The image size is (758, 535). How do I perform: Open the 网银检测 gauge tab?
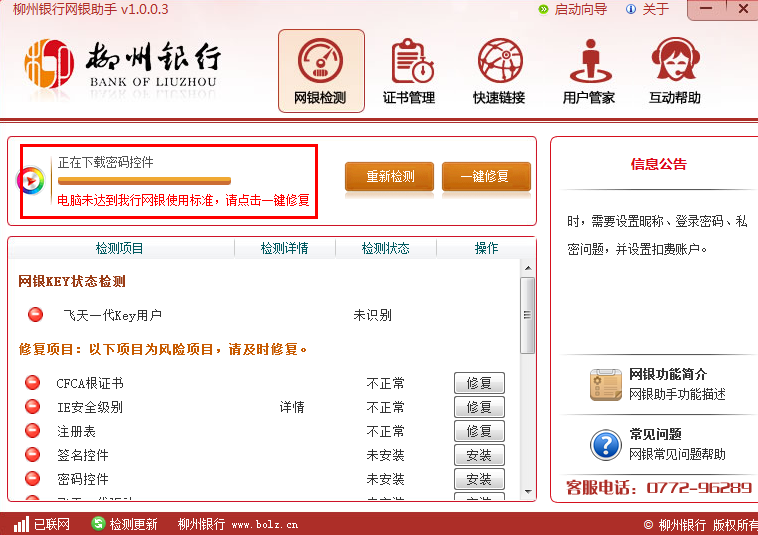click(x=321, y=71)
